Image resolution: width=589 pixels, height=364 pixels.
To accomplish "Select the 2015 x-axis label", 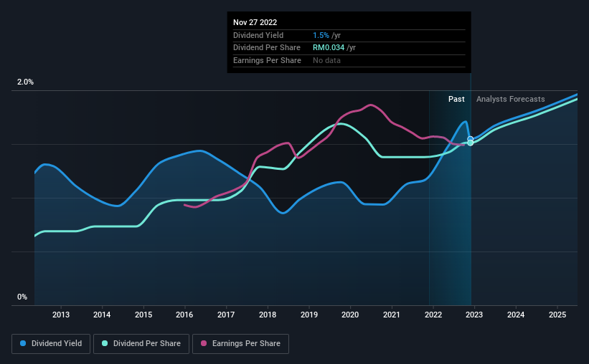I will (143, 315).
